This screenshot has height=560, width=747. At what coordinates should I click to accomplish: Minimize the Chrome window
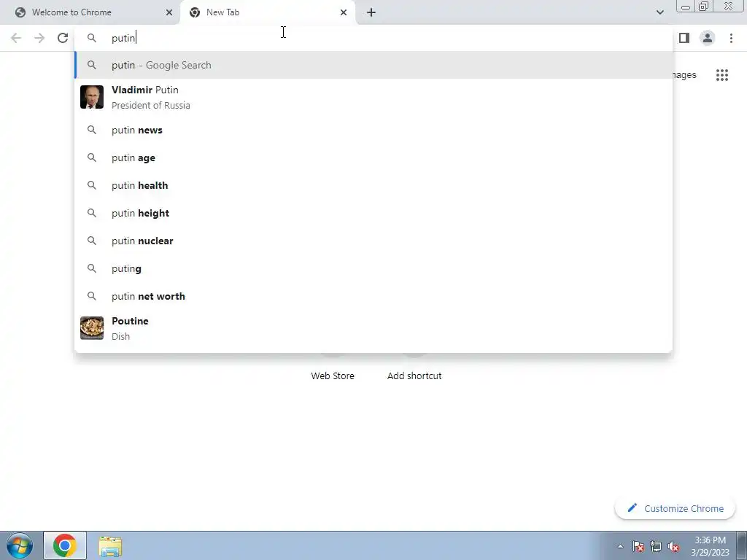686,7
